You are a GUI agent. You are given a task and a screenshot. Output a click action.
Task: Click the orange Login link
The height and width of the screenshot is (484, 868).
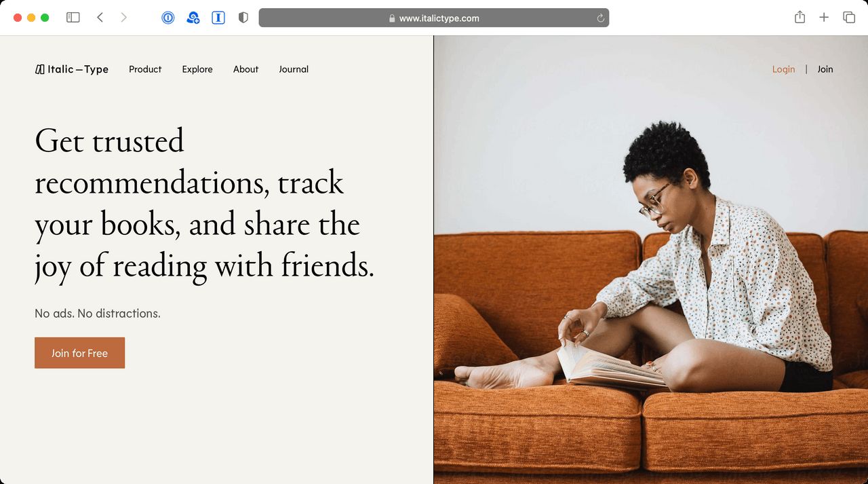(783, 69)
